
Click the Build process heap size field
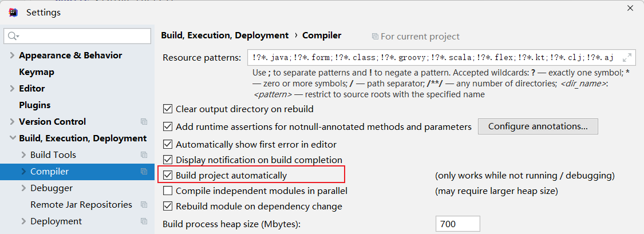pos(457,224)
